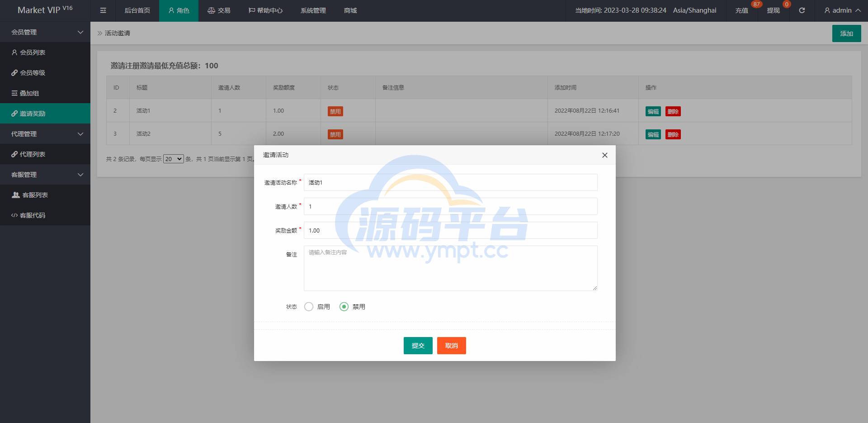
Task: Open the 系统管理 top menu
Action: coord(313,10)
